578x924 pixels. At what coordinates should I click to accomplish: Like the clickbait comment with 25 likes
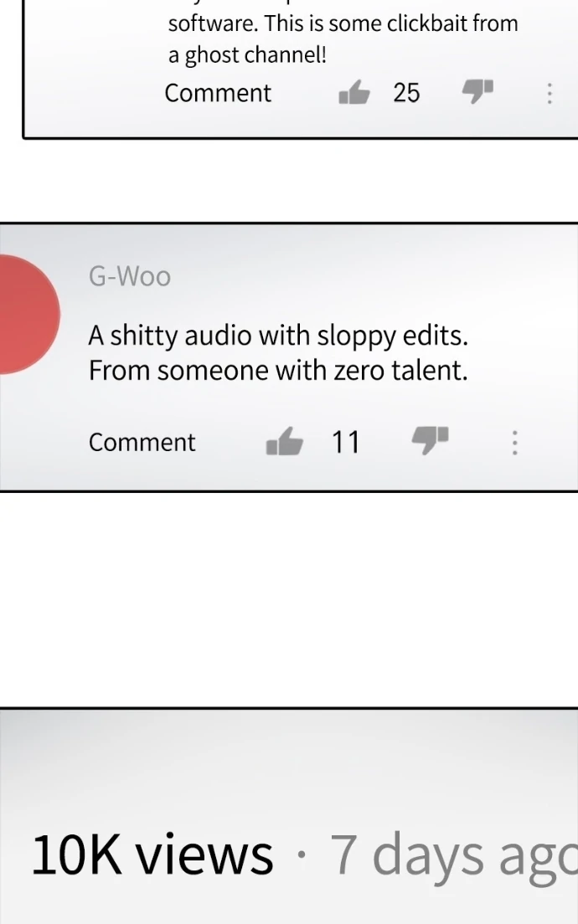pyautogui.click(x=354, y=93)
